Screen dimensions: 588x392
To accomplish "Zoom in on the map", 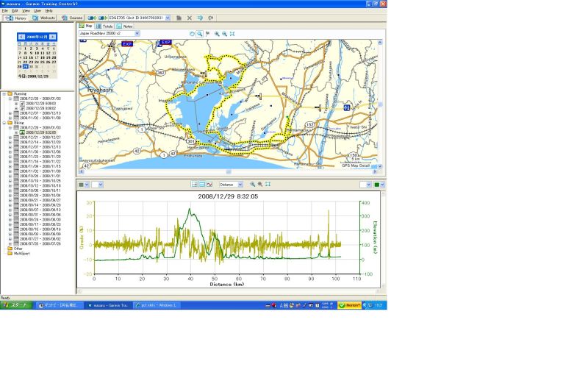I will [x=217, y=34].
